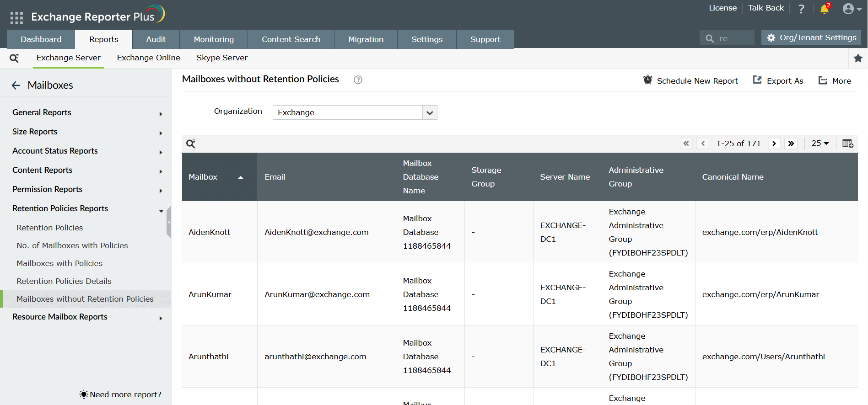Click the help question mark in header
Screen dimensions: 868x405
(801, 9)
